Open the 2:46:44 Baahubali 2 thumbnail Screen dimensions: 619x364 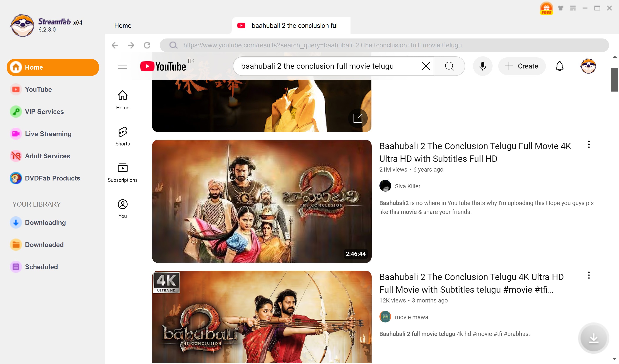point(262,201)
